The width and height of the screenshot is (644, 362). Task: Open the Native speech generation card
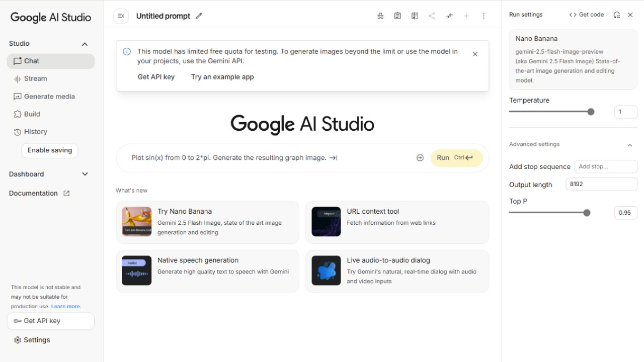tap(208, 271)
